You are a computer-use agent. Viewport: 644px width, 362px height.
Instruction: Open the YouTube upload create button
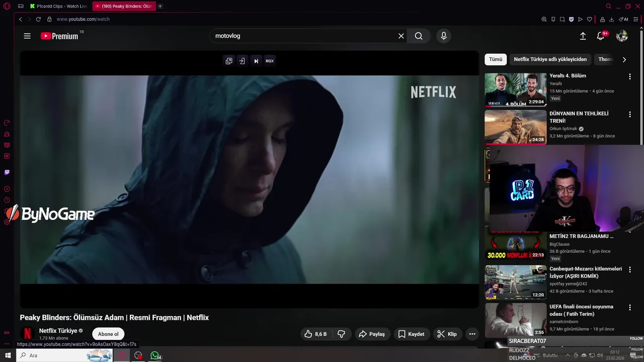583,36
